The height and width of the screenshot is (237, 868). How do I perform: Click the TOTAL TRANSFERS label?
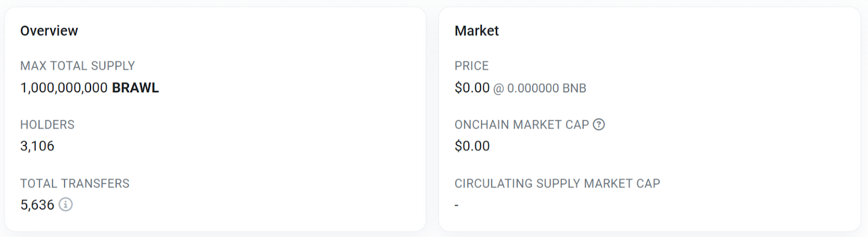75,183
